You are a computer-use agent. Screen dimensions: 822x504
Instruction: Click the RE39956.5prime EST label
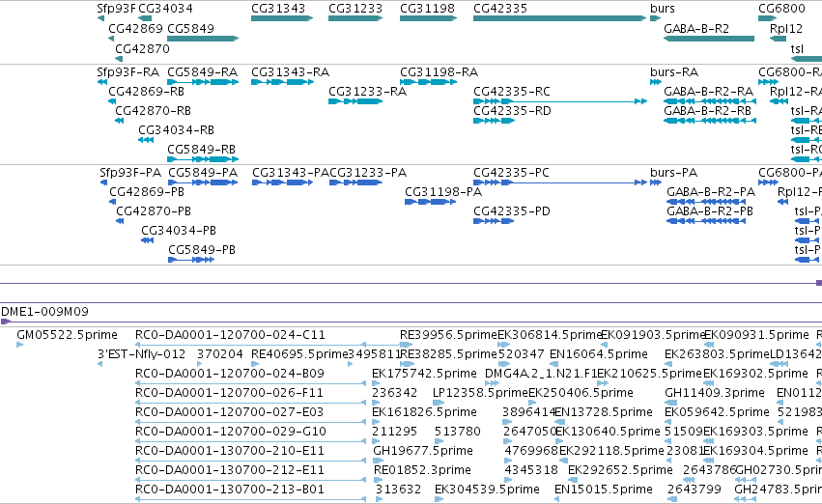tap(448, 335)
